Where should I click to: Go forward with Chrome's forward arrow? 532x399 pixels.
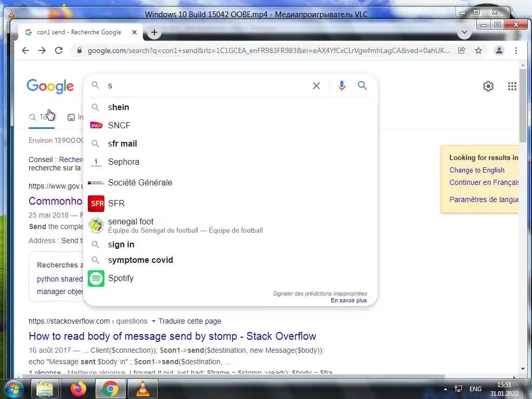pos(42,50)
